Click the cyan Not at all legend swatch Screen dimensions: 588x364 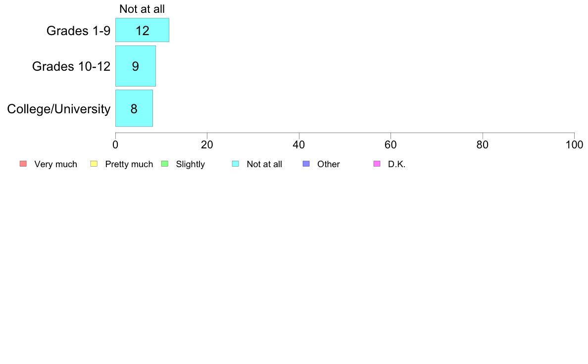[236, 164]
